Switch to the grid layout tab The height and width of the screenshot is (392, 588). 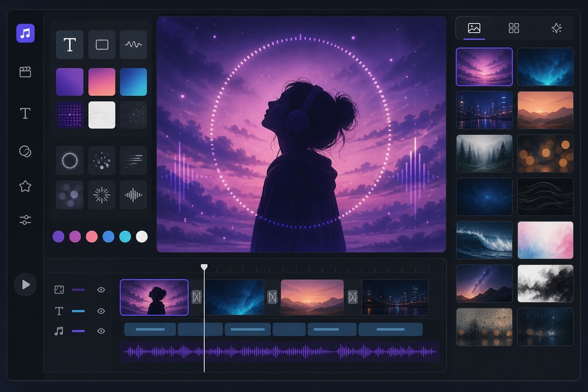pyautogui.click(x=514, y=28)
